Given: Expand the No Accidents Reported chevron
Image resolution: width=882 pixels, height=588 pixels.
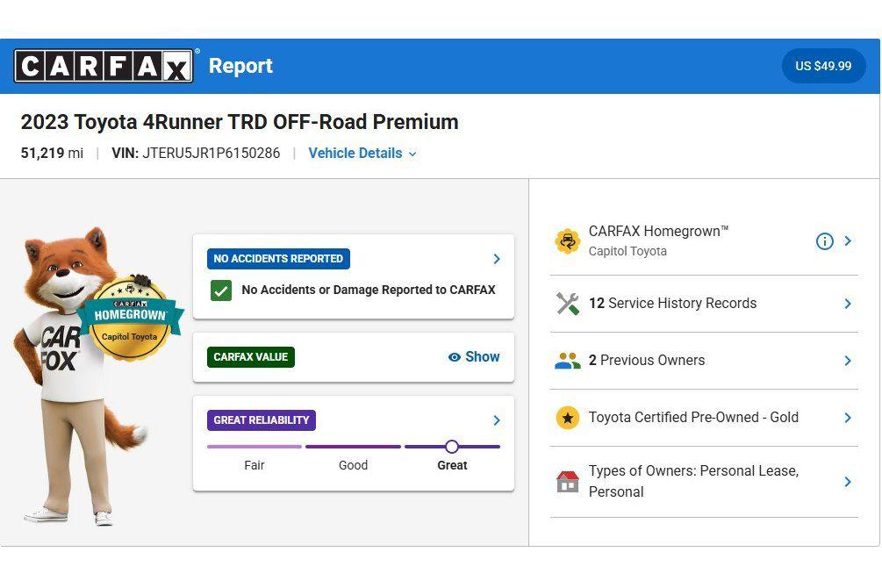Looking at the screenshot, I should [x=497, y=259].
